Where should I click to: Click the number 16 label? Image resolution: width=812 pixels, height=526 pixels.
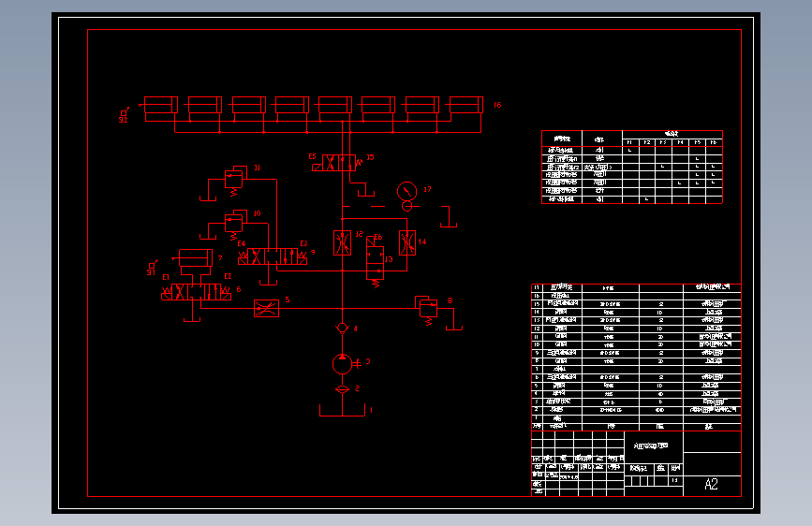497,105
